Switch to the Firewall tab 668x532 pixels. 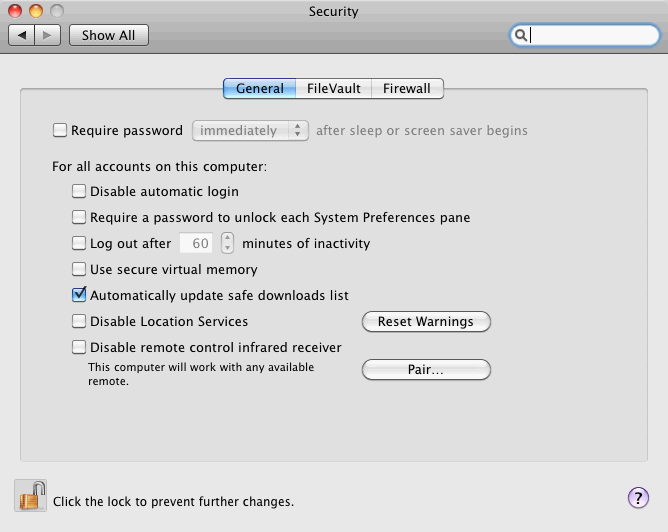406,88
